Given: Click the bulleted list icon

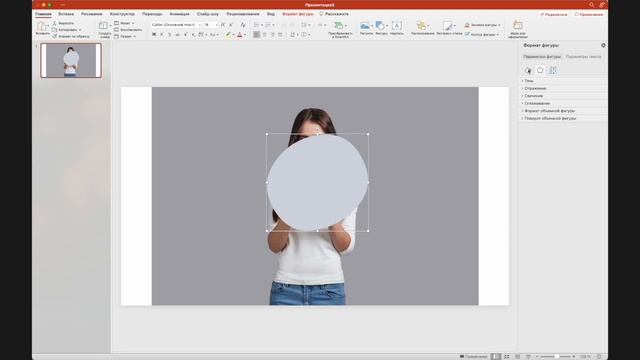Looking at the screenshot, I should point(257,25).
